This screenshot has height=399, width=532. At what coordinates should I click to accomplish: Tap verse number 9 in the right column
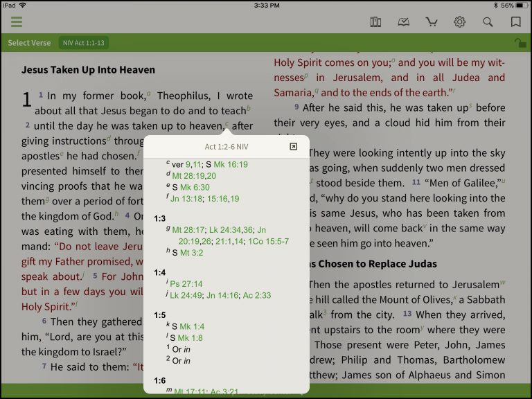pos(296,107)
